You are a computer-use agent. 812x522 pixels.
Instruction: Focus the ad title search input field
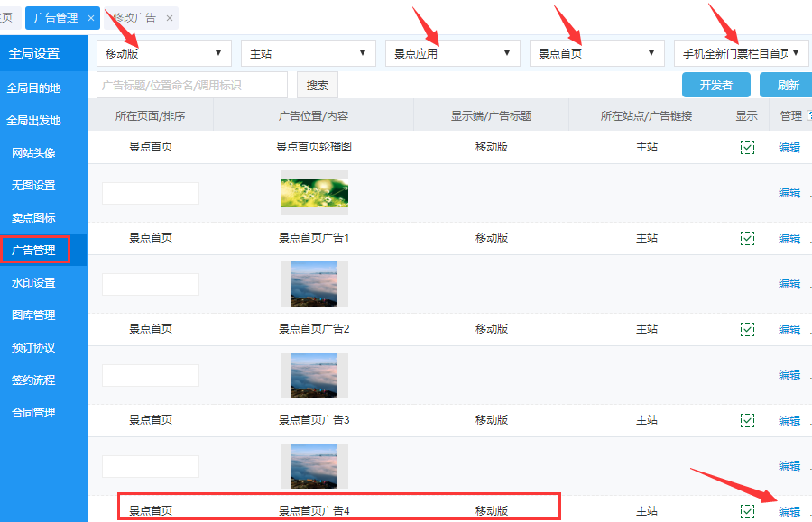coord(191,86)
